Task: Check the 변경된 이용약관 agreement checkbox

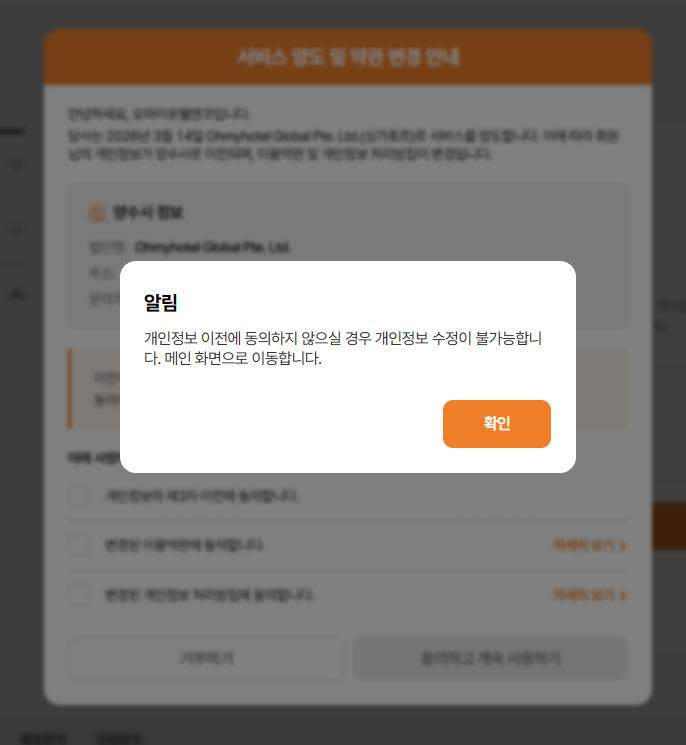Action: [x=79, y=545]
